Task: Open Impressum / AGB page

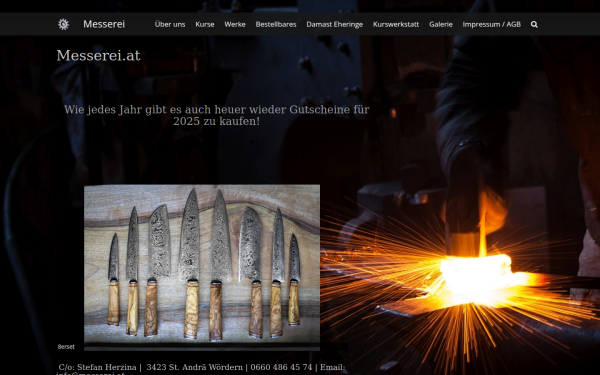Action: pyautogui.click(x=492, y=24)
